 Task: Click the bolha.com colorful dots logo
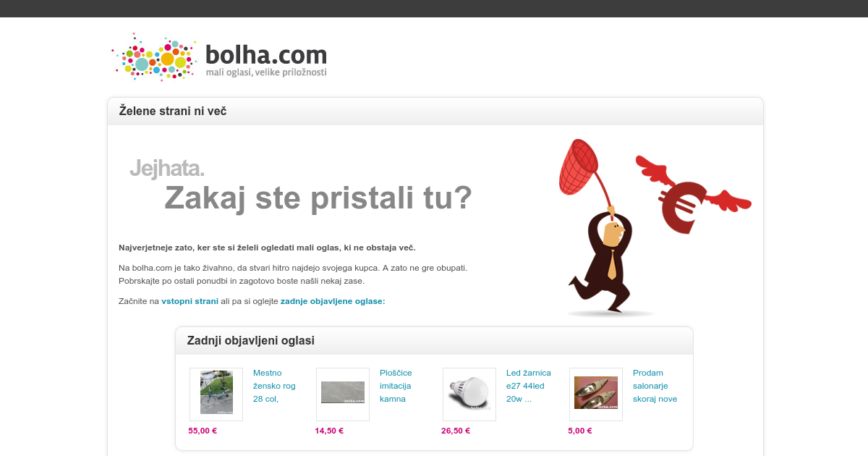pyautogui.click(x=154, y=56)
